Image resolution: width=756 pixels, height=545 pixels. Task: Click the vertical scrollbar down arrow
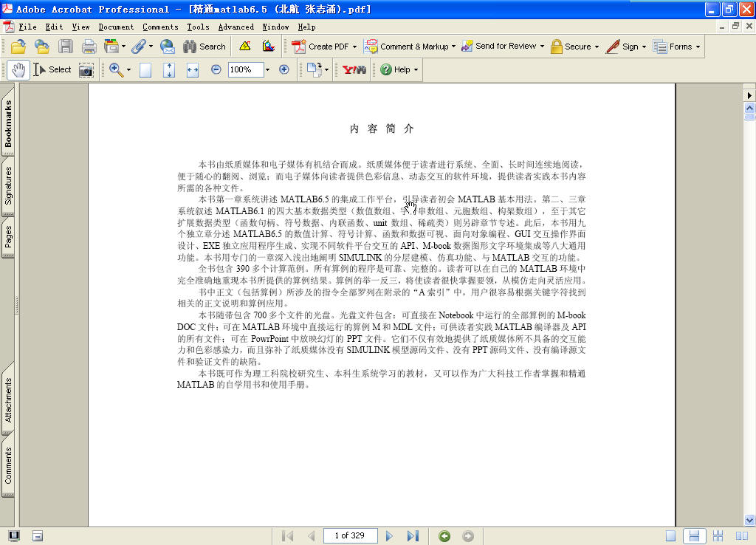click(x=749, y=520)
